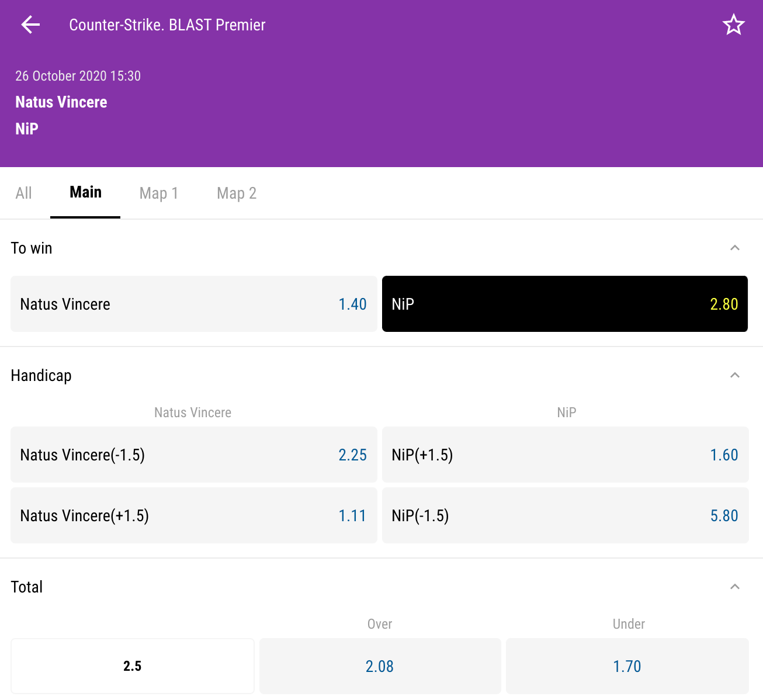The image size is (763, 700).
Task: Pick Natus Vincere(-1.5) handicap at 2.25
Action: click(x=194, y=455)
